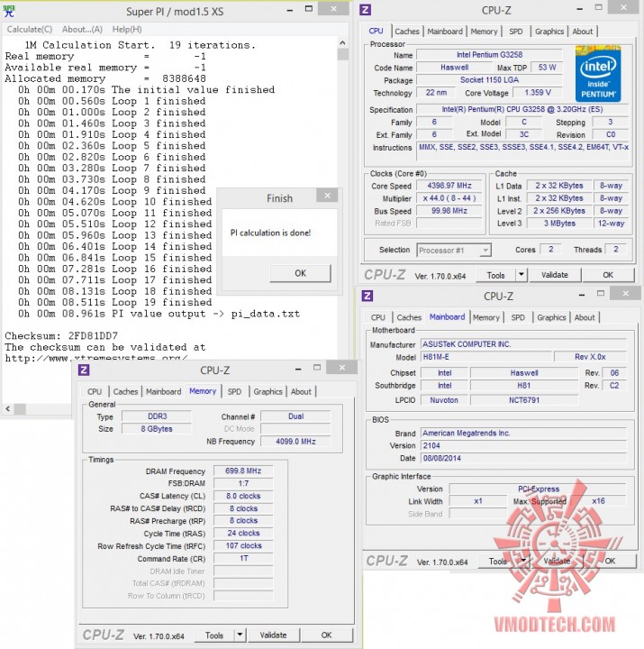Click OK in the Memory window

(326, 635)
